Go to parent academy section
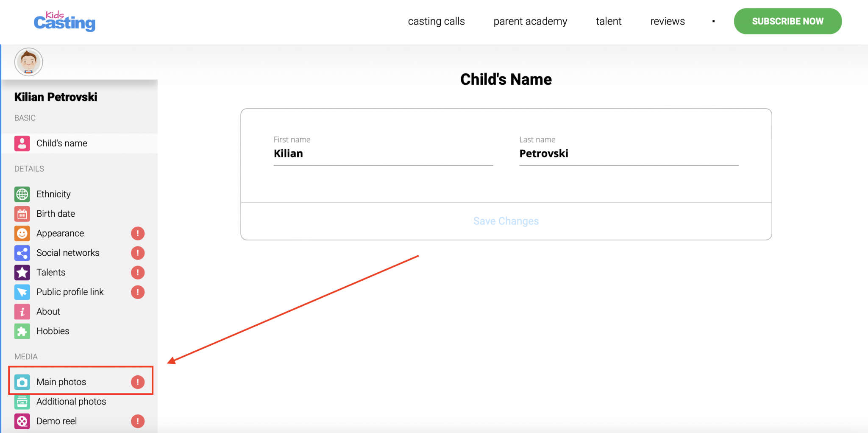Viewport: 868px width, 433px height. [530, 21]
